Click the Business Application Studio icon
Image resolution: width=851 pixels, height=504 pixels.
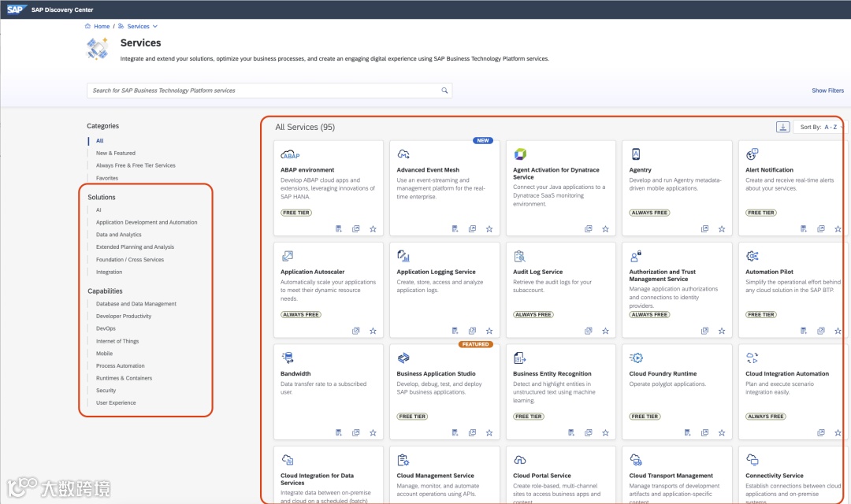pos(403,358)
